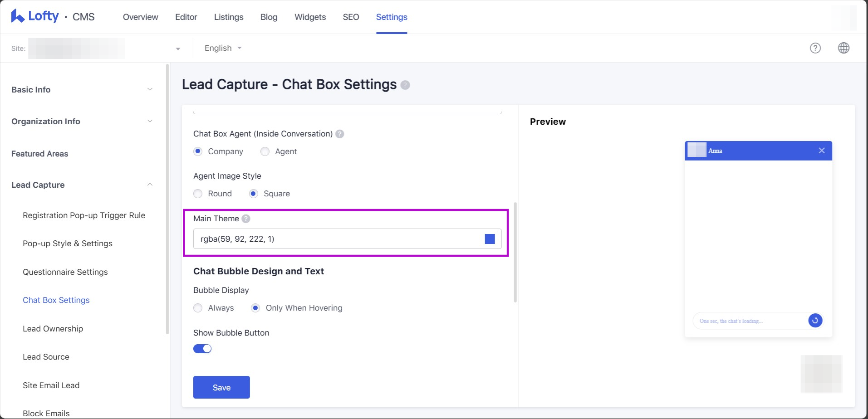Click the Save button

tap(221, 387)
